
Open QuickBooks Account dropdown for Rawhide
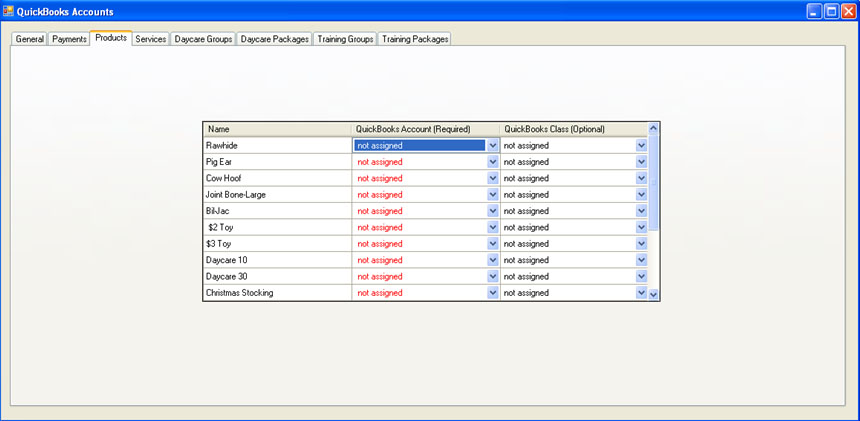click(x=493, y=145)
